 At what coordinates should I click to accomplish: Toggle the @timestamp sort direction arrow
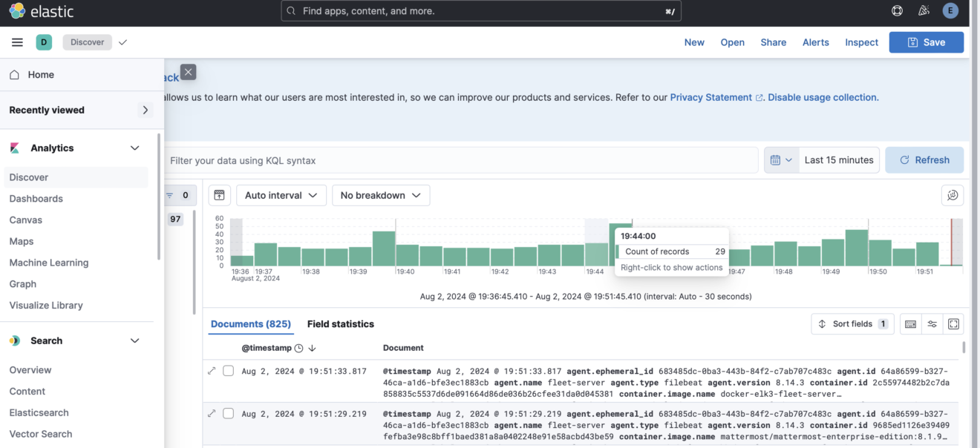[311, 347]
